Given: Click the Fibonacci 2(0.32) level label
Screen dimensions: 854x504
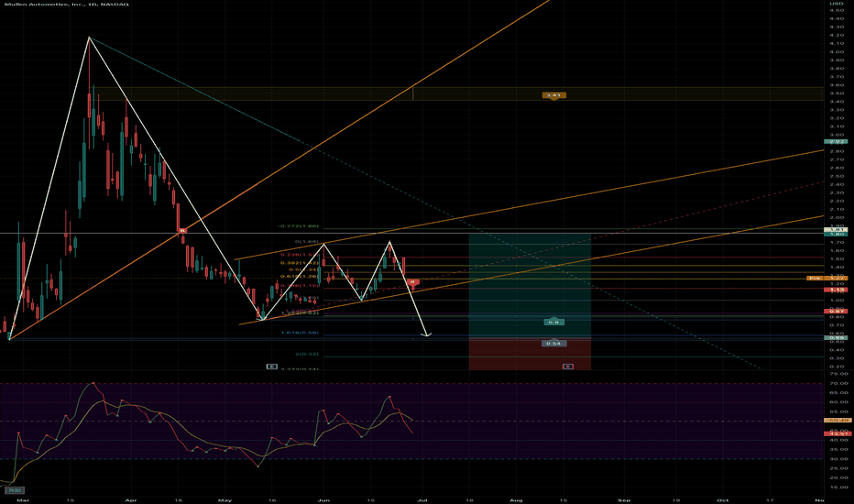Looking at the screenshot, I should coord(307,354).
